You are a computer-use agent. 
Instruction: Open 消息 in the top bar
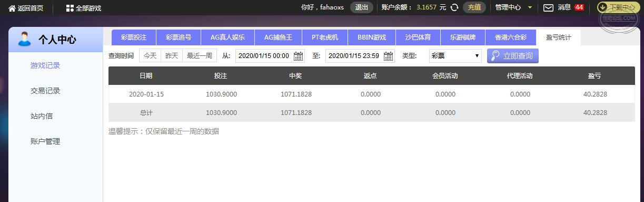(564, 7)
